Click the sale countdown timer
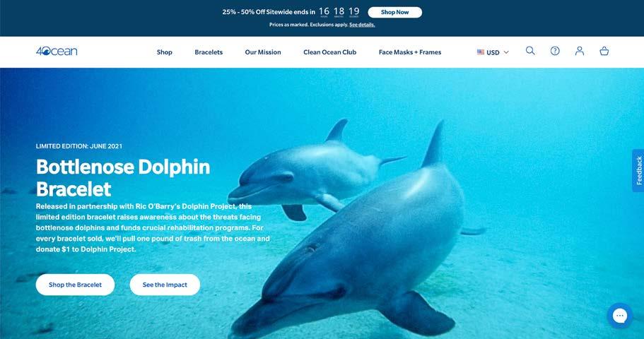Viewport: 644px width, 339px height. (339, 12)
